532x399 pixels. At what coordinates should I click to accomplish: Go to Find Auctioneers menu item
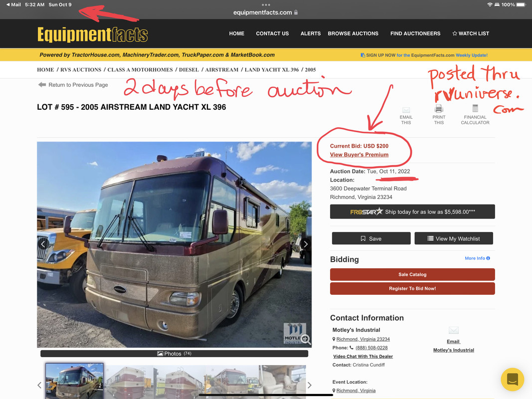[x=415, y=33]
